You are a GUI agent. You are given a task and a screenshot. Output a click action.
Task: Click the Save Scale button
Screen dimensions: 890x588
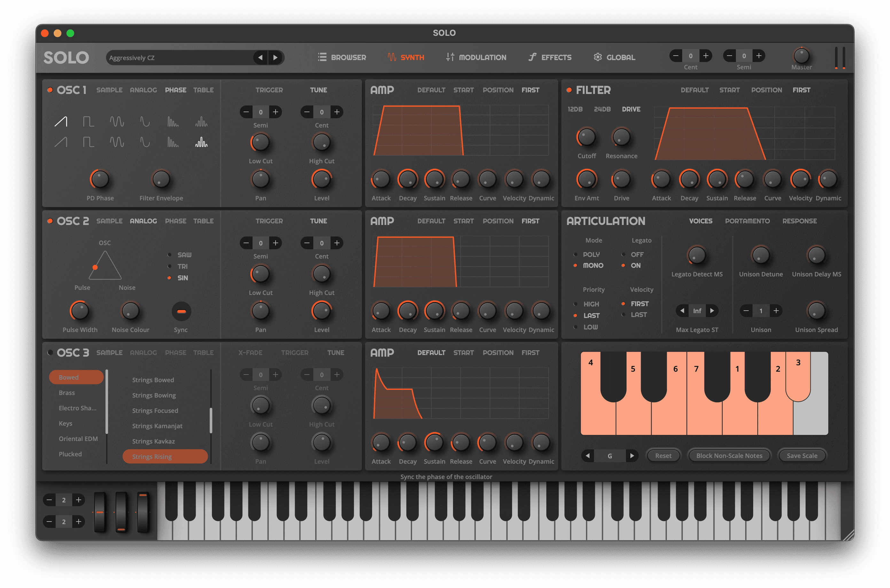(802, 456)
